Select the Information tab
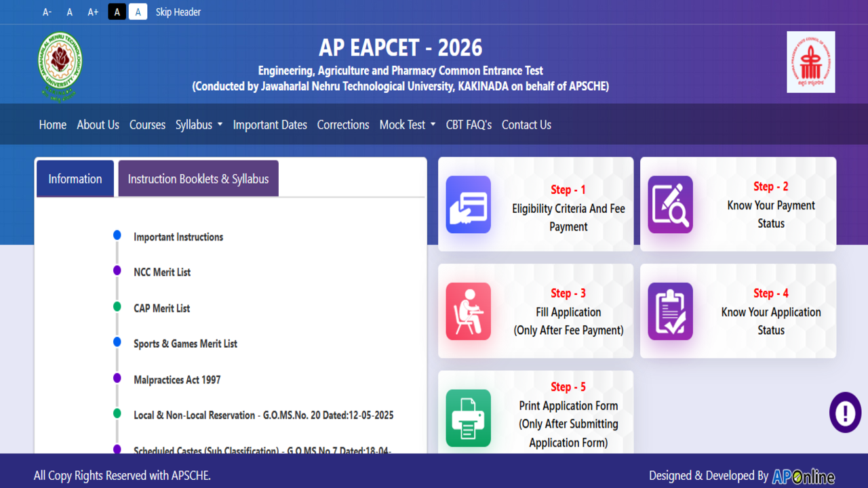 pos(75,179)
